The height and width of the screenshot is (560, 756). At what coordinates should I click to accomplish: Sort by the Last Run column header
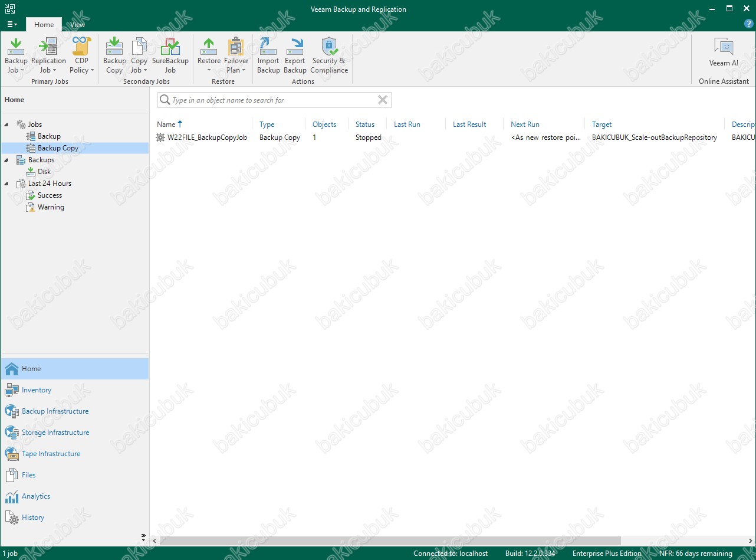[407, 125]
